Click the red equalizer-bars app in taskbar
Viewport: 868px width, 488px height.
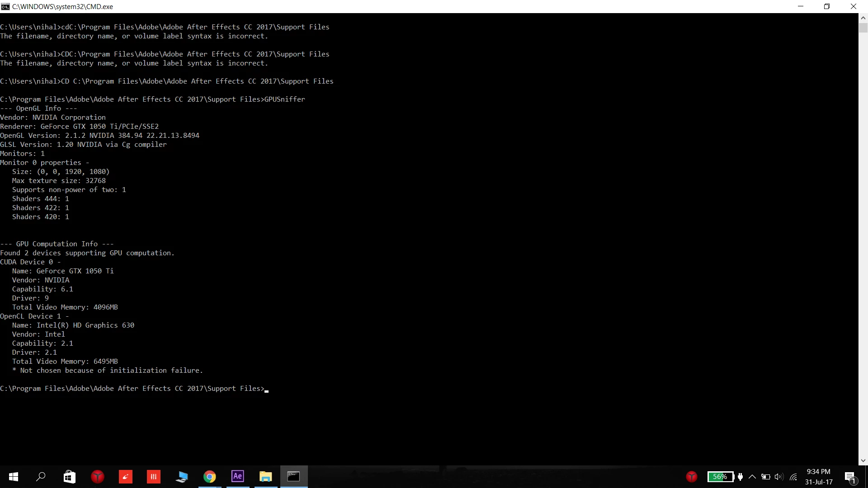click(x=154, y=477)
